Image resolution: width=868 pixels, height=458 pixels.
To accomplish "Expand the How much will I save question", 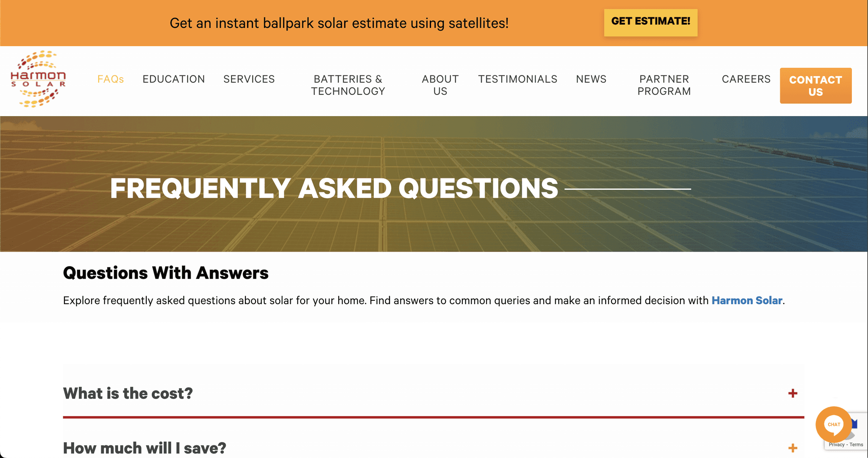I will [145, 448].
